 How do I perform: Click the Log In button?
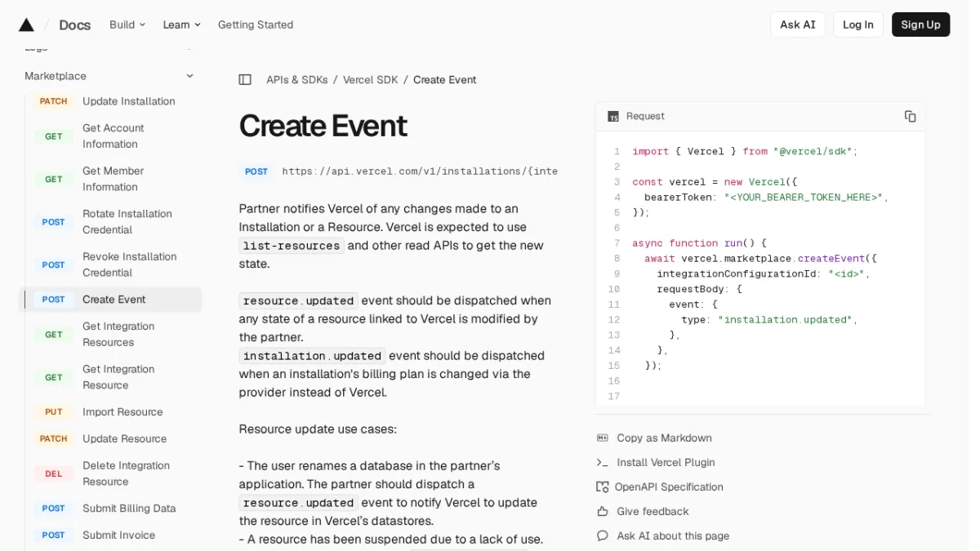pos(858,24)
